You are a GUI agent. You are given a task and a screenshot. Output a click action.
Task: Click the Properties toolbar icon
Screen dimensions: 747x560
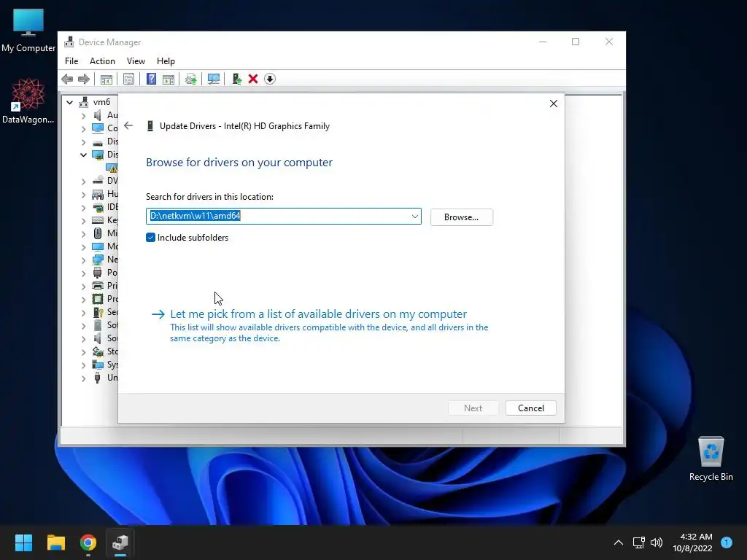pyautogui.click(x=128, y=79)
